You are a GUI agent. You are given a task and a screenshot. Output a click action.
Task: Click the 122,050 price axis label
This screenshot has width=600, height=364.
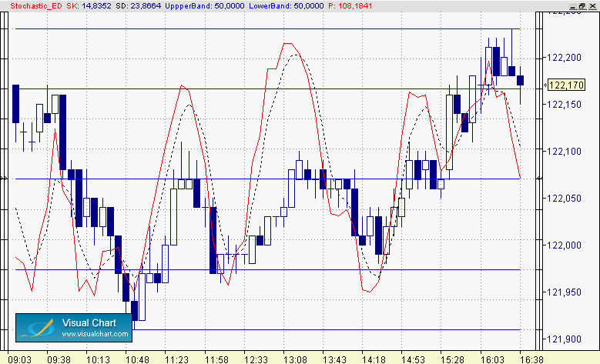tap(565, 199)
